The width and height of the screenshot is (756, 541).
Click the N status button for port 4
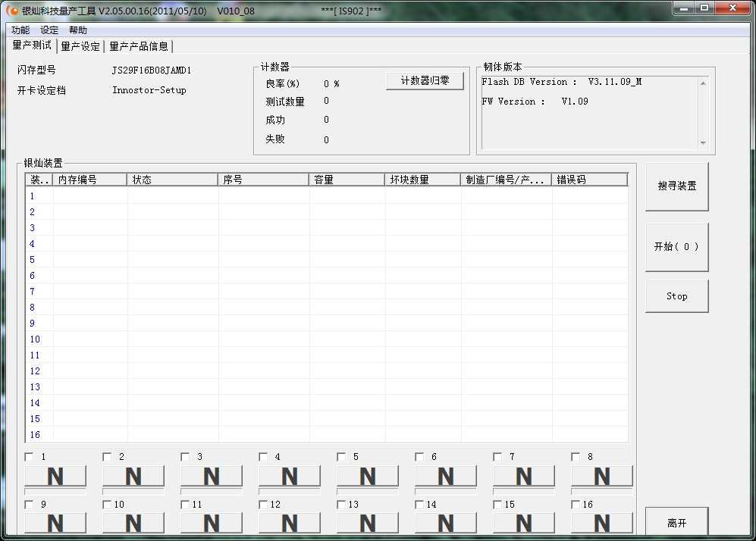290,476
